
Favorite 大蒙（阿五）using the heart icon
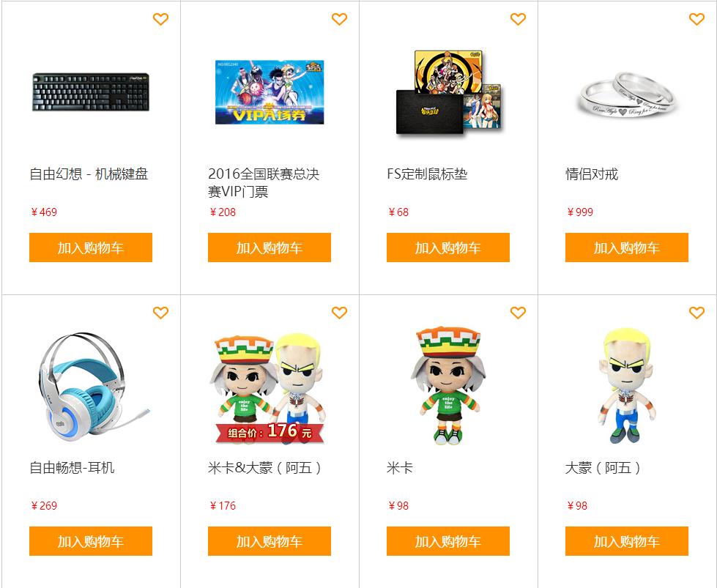(697, 313)
